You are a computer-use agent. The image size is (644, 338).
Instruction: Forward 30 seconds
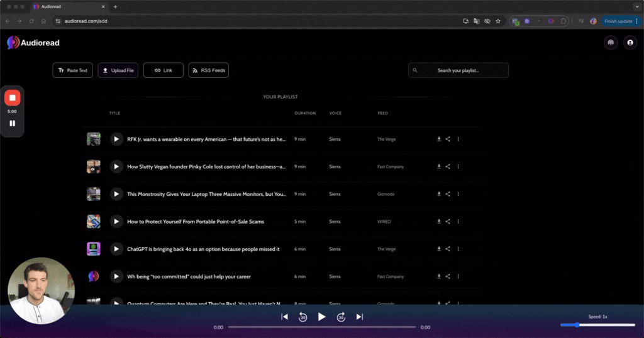click(x=341, y=317)
